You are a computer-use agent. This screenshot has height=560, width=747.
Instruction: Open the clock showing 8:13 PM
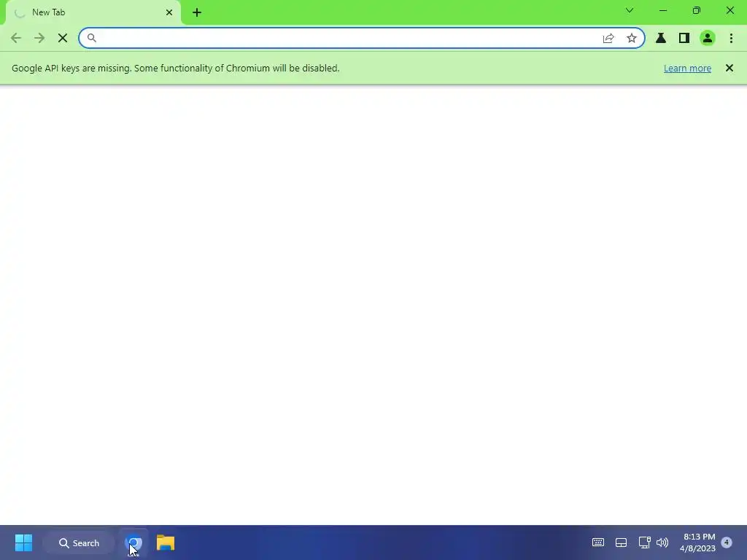tap(698, 542)
